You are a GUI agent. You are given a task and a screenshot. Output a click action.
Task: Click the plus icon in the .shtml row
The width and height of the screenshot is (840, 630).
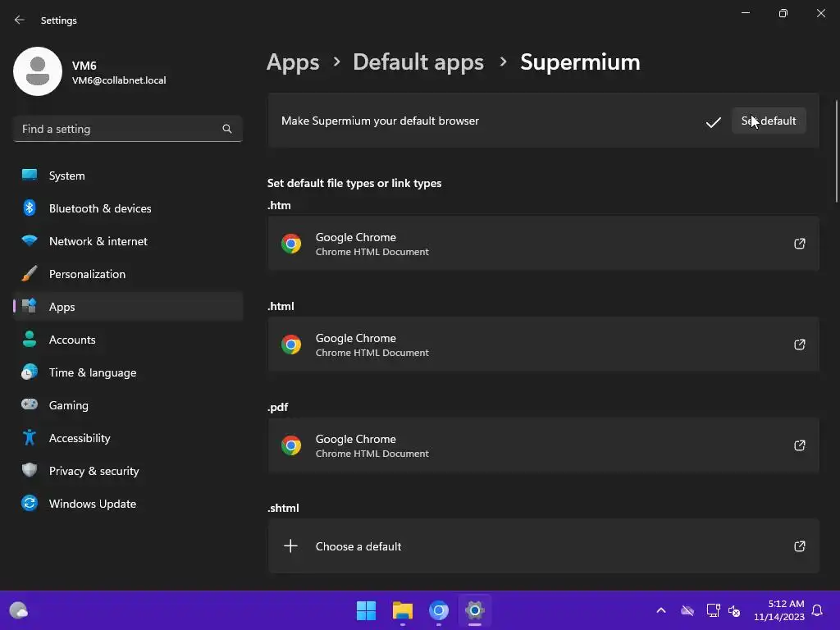pos(291,546)
